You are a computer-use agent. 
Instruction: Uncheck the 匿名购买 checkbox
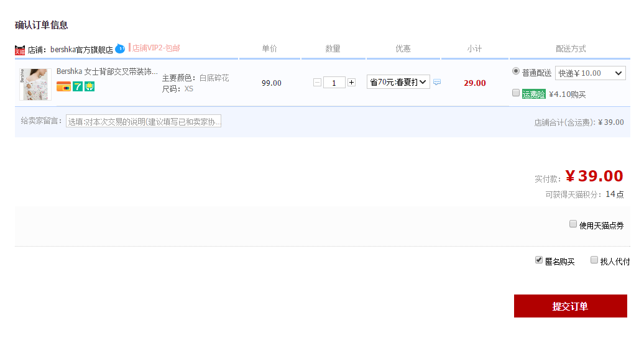(539, 260)
